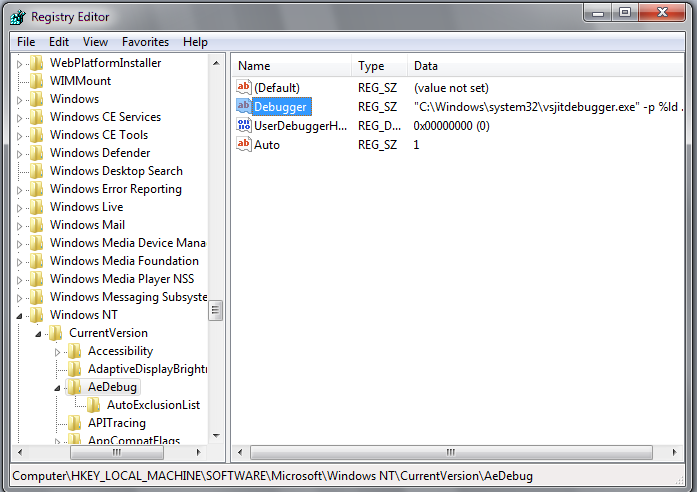Click the Registry Editor title bar icon

[18, 17]
